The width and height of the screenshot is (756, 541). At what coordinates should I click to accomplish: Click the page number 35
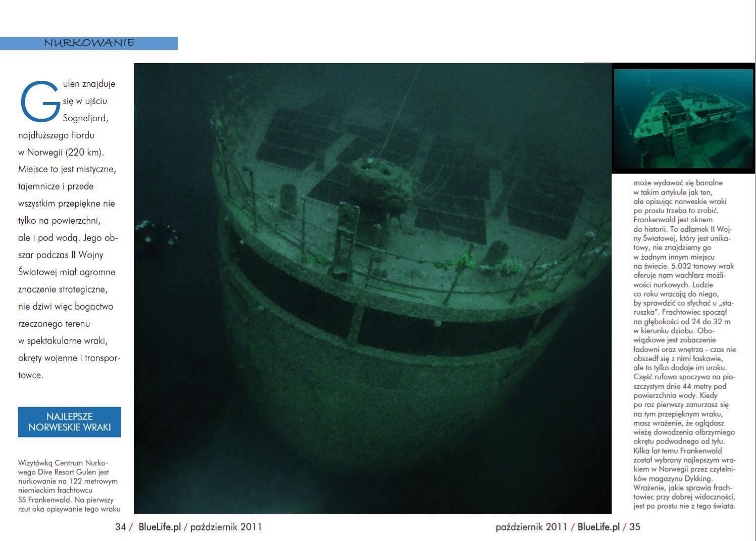pos(635,527)
